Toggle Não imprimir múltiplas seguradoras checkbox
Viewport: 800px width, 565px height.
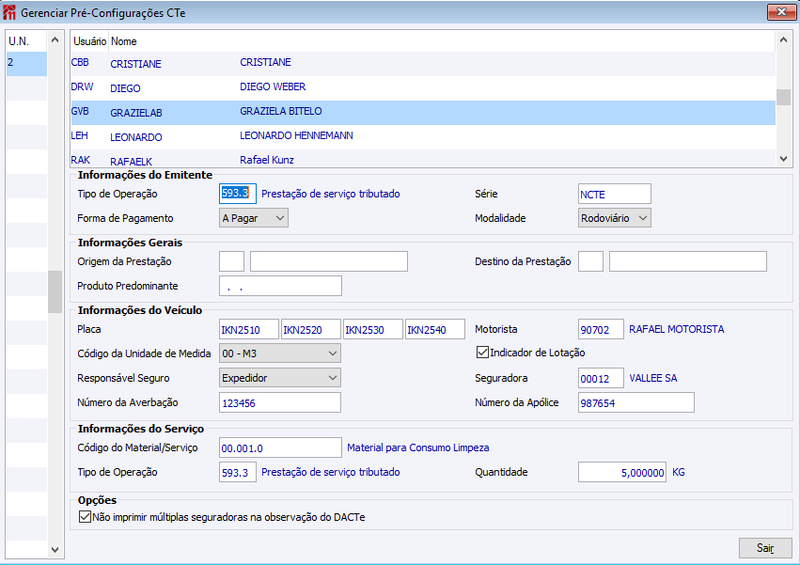coord(85,517)
